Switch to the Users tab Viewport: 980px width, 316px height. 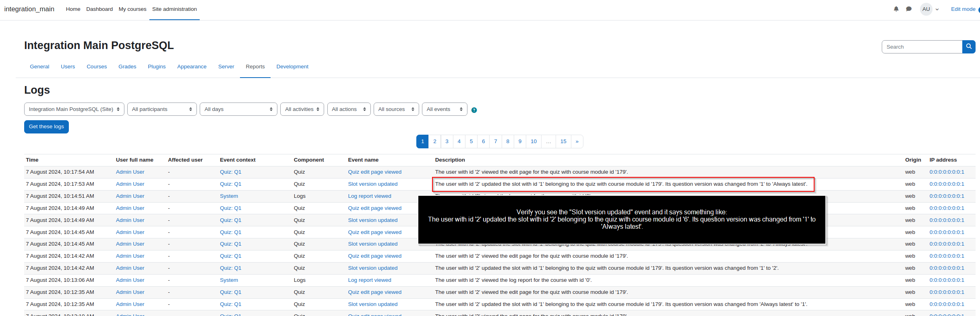click(x=68, y=67)
